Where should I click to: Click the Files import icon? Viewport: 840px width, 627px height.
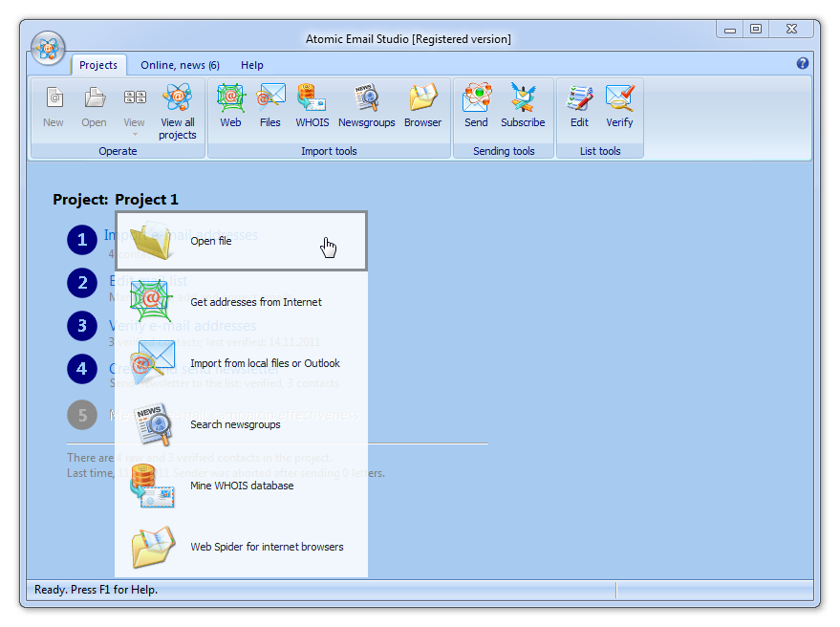pos(270,105)
